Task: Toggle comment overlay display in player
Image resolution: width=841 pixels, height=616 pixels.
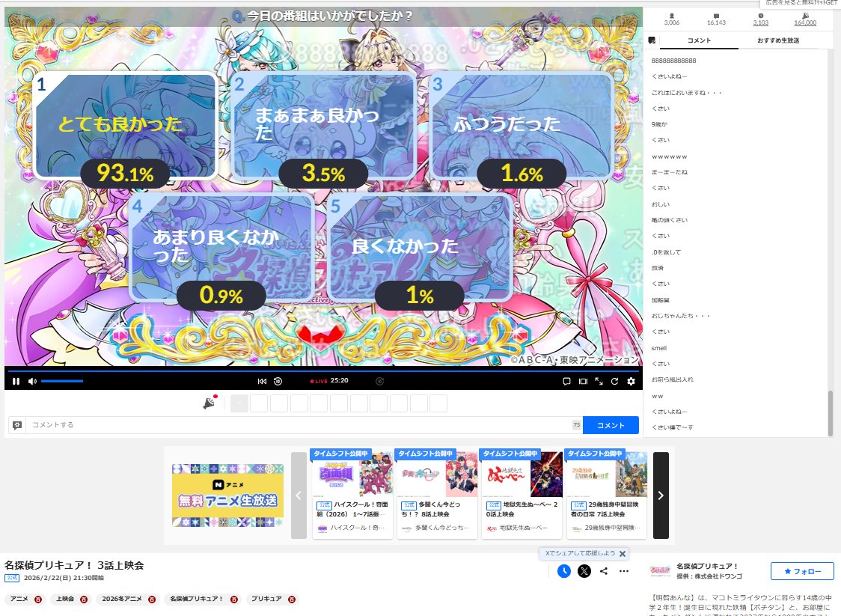Action: 566,381
